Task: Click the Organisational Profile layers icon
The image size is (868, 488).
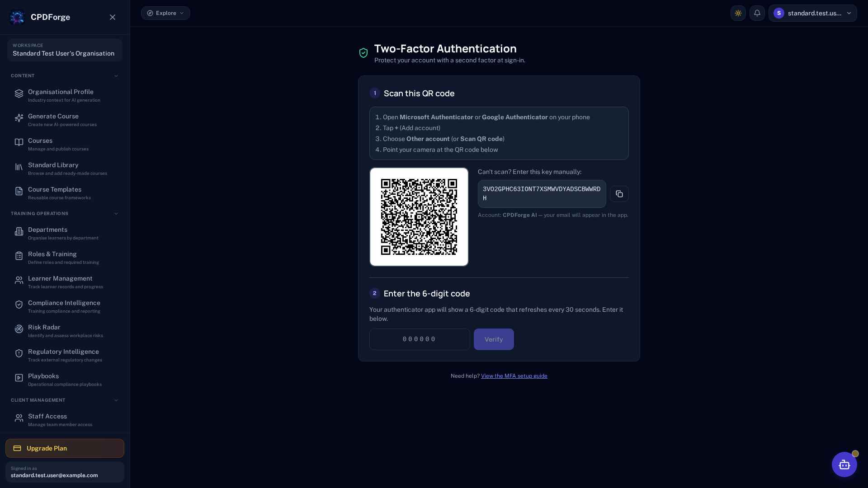Action: (x=19, y=94)
